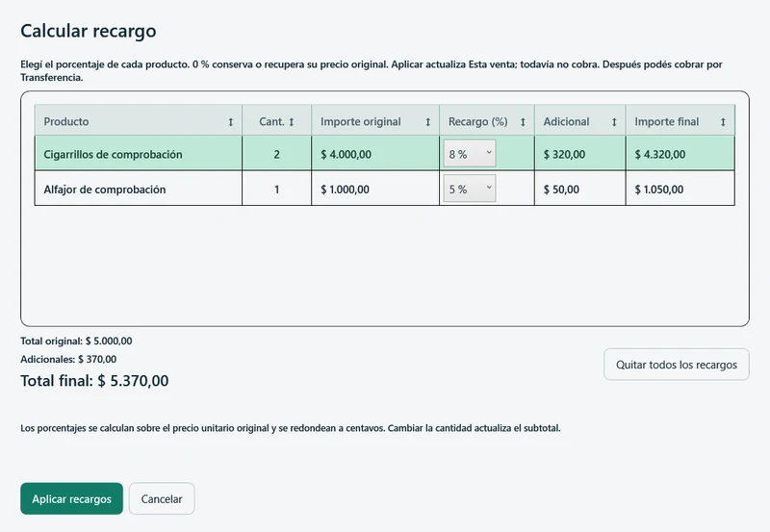Viewport: 770px width, 532px height.
Task: Click the Recargo (%) header label
Action: tap(477, 122)
